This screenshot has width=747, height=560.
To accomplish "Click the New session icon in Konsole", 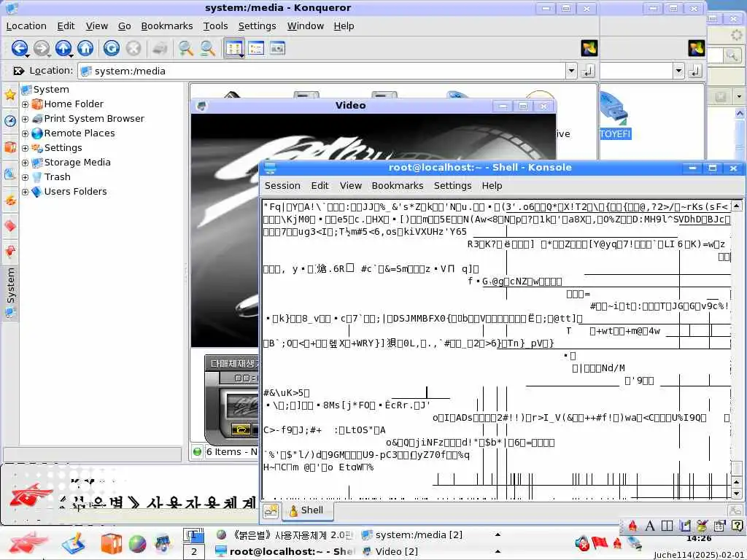I will 271,511.
